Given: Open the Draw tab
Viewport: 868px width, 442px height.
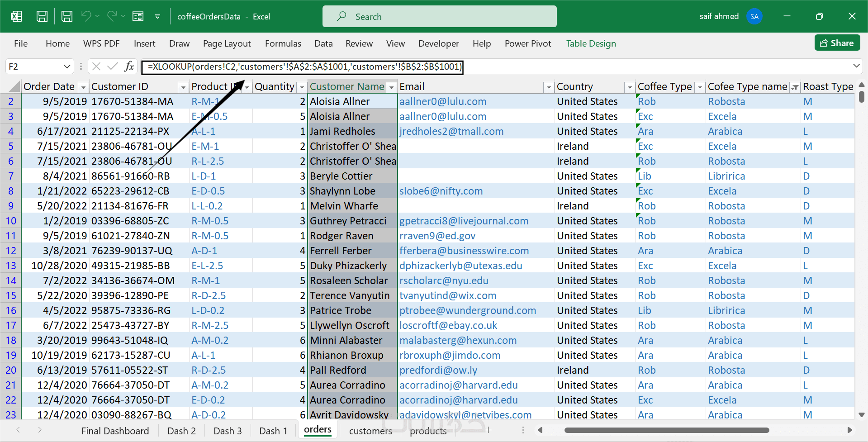Looking at the screenshot, I should click(x=179, y=43).
